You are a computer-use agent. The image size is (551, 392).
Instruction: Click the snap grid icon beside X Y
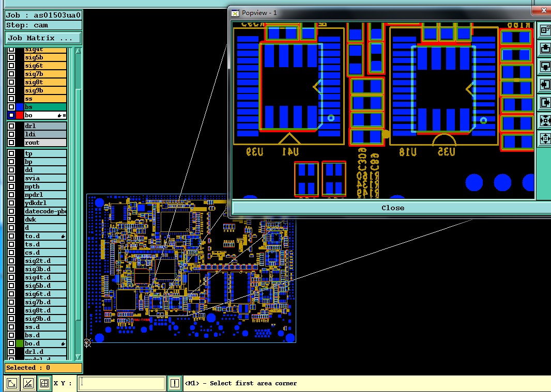[x=44, y=383]
